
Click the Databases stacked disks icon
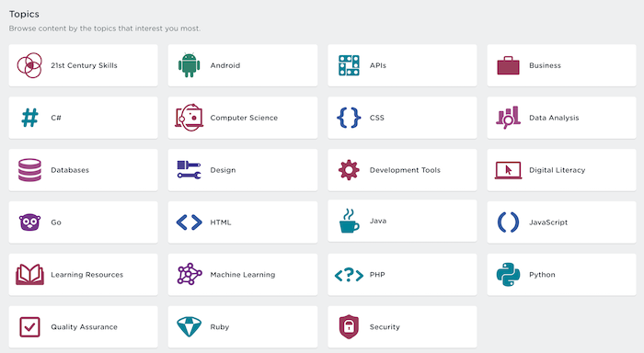point(29,170)
